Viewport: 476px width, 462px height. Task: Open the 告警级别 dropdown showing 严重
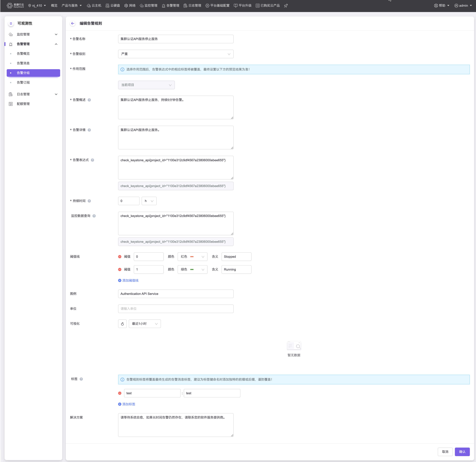tap(176, 54)
